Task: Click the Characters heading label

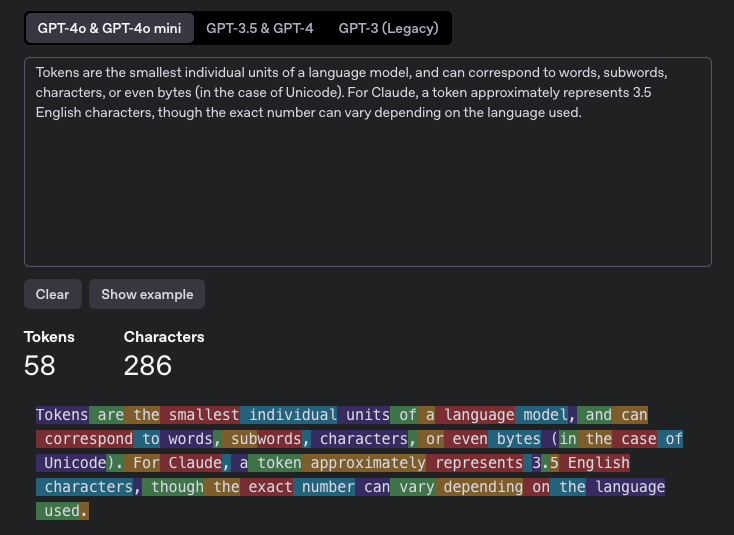Action: [164, 337]
